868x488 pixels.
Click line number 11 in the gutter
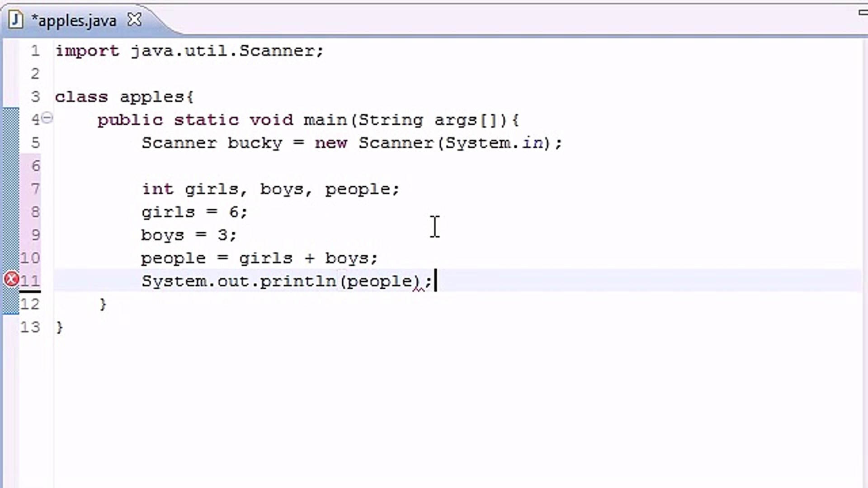(x=30, y=281)
